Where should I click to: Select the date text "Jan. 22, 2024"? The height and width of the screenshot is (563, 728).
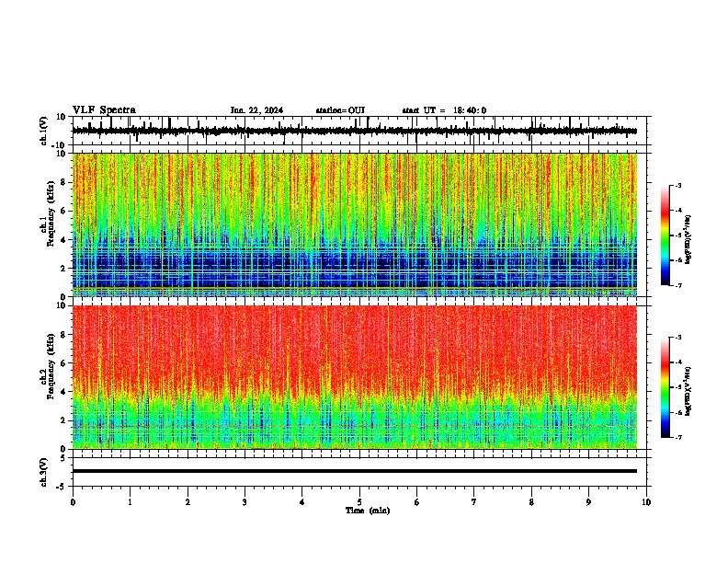click(256, 110)
